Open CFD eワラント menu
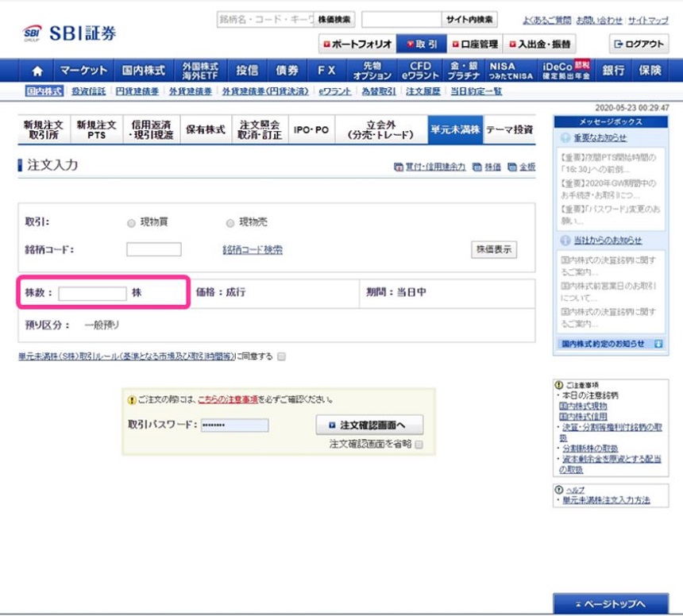Viewport: 683px width, 616px height. click(420, 71)
